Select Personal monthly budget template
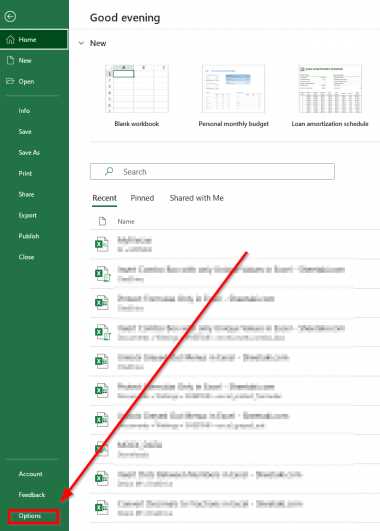Image resolution: width=380 pixels, height=531 pixels. click(x=233, y=96)
